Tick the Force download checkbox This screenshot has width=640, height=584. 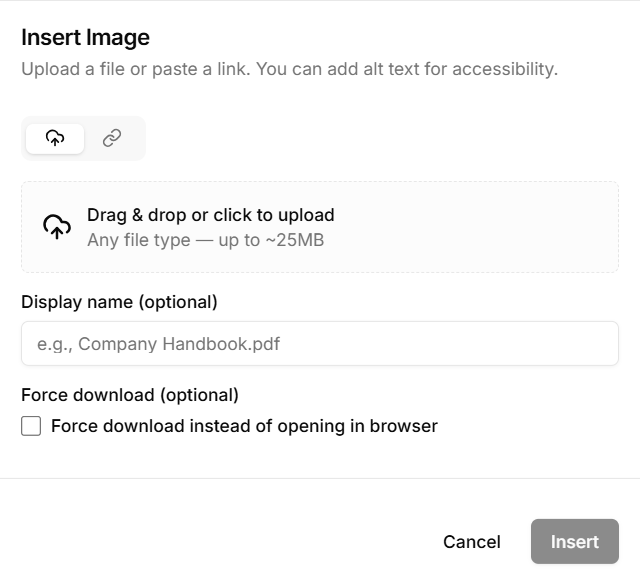point(31,426)
